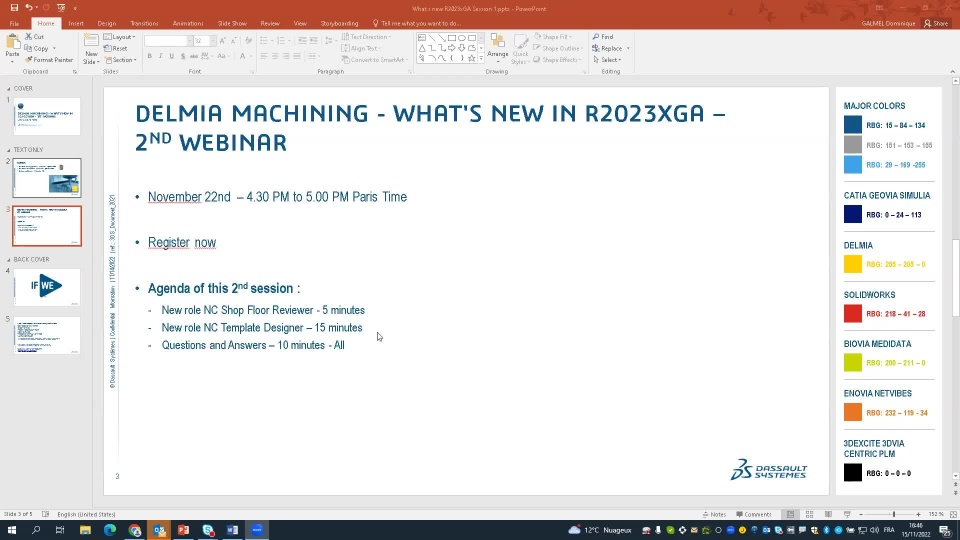The image size is (960, 540).
Task: Switch to the Storyboarding tab
Action: tap(339, 23)
